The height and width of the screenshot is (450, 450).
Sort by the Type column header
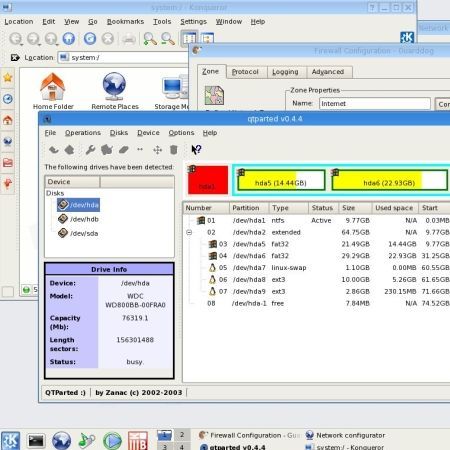click(288, 208)
